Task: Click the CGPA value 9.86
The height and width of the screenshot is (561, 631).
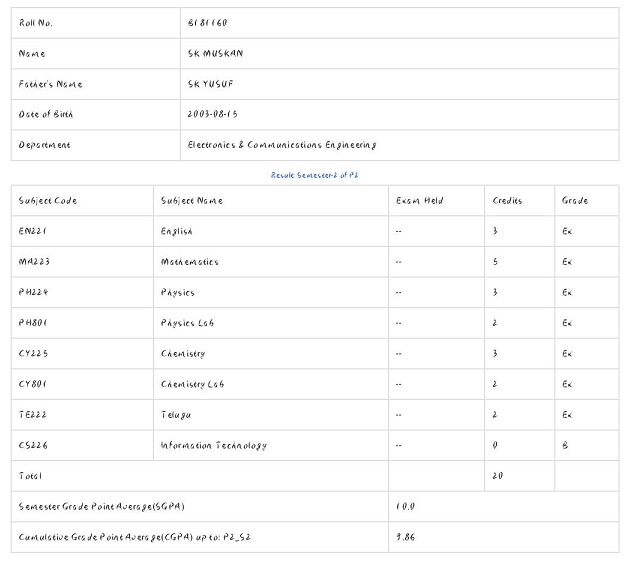Action: pyautogui.click(x=405, y=537)
